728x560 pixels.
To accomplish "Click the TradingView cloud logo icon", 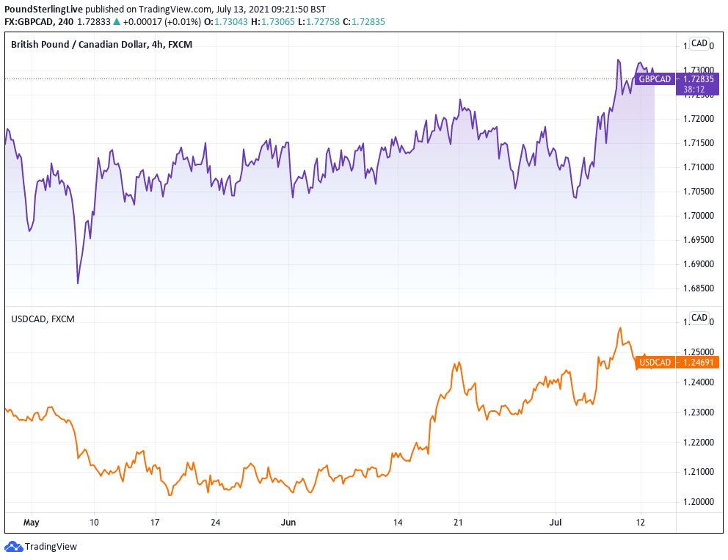I will (14, 546).
